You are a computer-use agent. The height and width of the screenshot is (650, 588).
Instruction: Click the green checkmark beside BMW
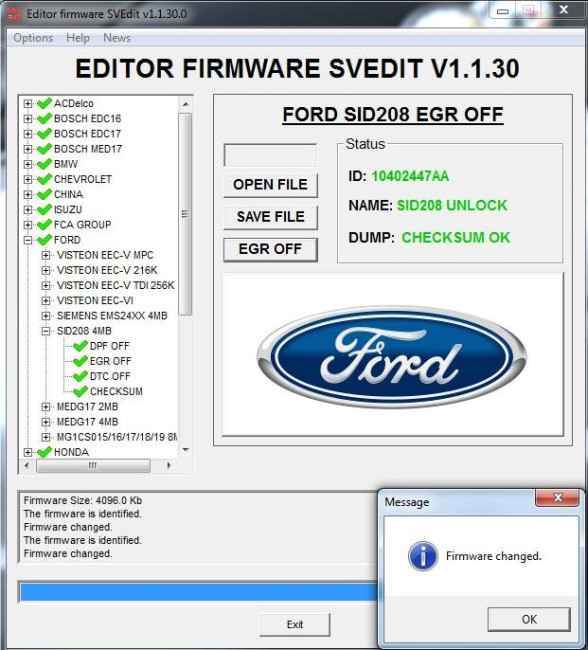pos(44,164)
